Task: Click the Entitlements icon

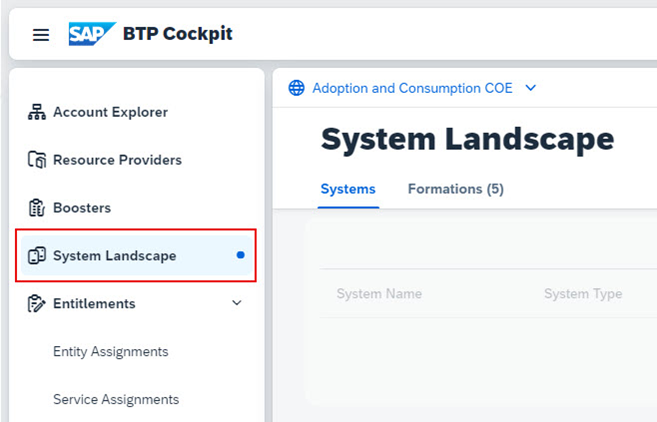Action: (37, 304)
